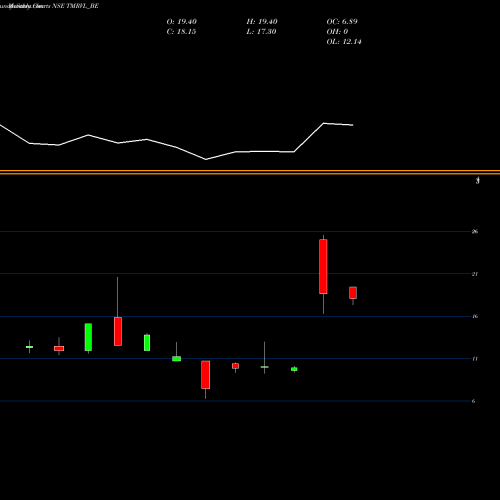Select the tall green candle below 16
500x500 pixels.
(x=88, y=337)
